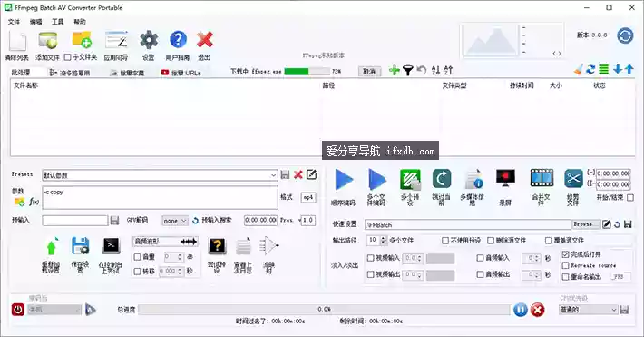Screen dimensions: 644x337
Task: Click the function f(x) icon
Action: [x=34, y=202]
